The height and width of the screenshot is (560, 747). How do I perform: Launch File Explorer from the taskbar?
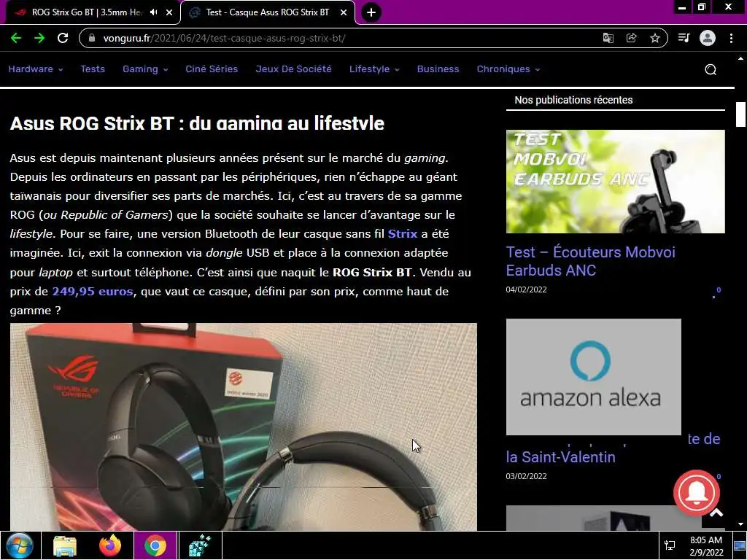click(65, 545)
